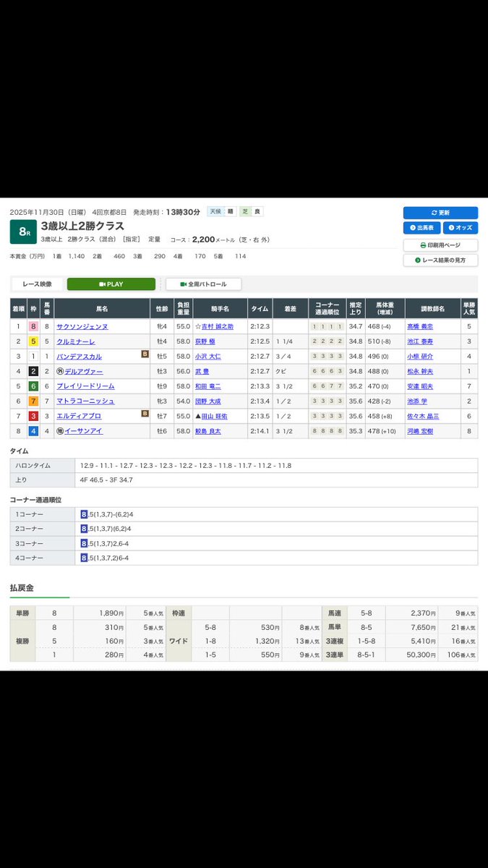The image size is (488, 868).
Task: Click the winning time 2:12.3
Action: click(260, 326)
